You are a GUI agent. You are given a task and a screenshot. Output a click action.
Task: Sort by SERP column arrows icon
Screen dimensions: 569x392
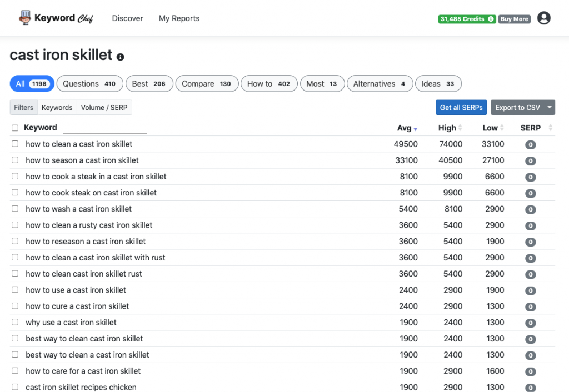tap(550, 128)
